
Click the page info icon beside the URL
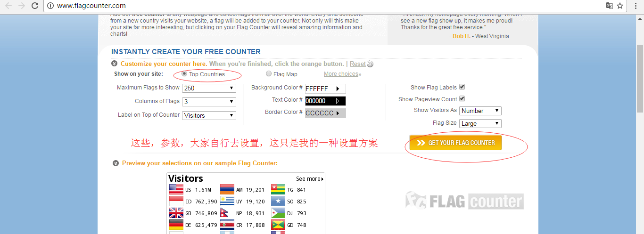pos(50,6)
